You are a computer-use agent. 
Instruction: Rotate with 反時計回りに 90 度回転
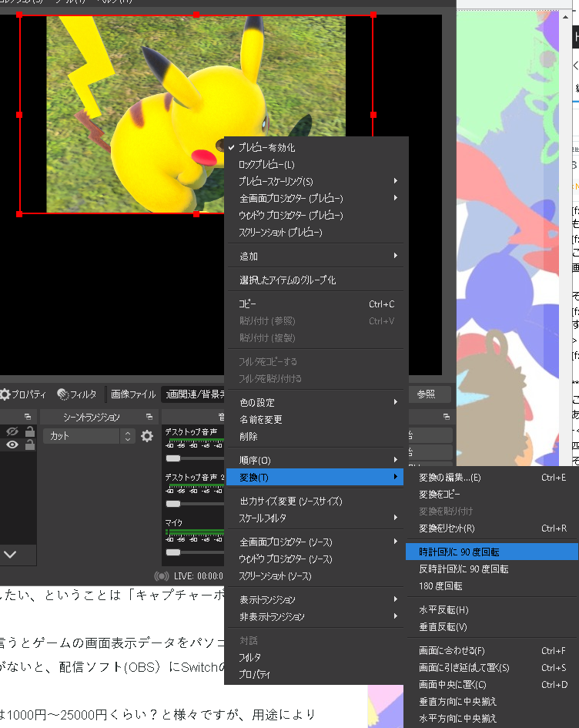pyautogui.click(x=492, y=569)
